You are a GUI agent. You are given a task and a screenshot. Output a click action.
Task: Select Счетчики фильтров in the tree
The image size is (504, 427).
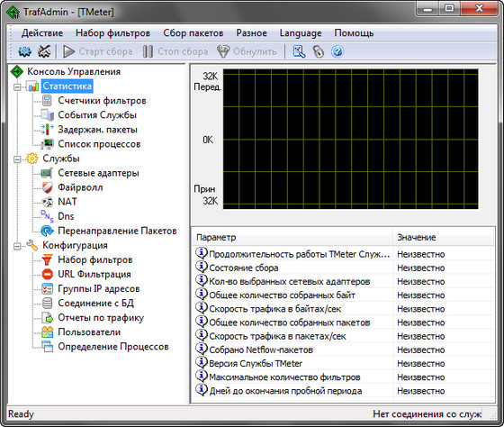coord(102,101)
